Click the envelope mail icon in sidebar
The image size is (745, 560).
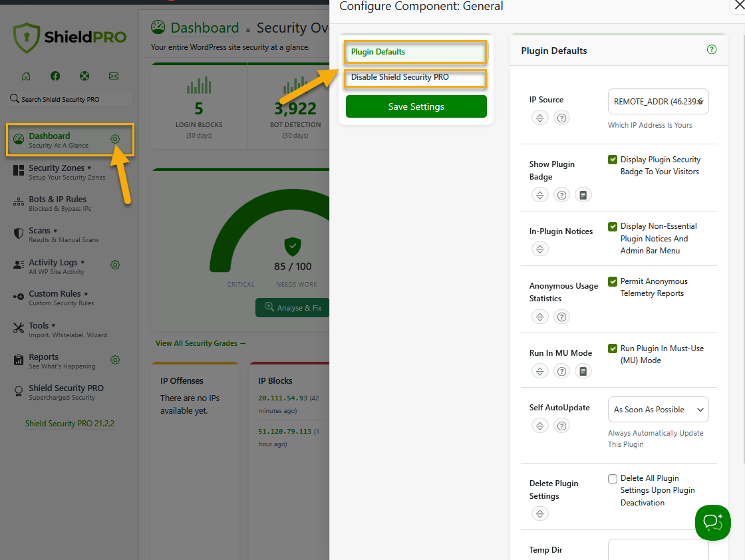click(114, 76)
